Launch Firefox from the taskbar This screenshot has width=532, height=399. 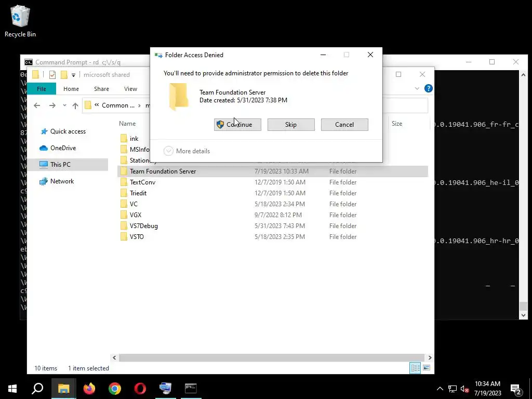(x=89, y=389)
